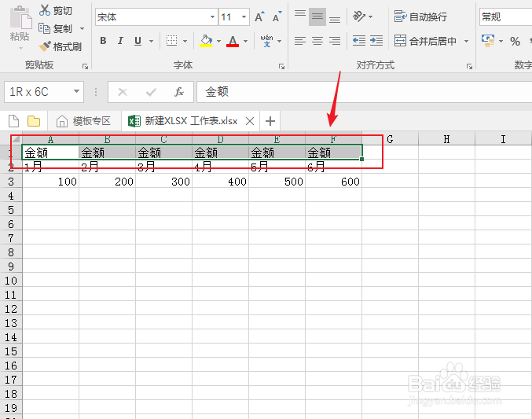Align text left
Viewport: 532px width, 419px height.
pyautogui.click(x=300, y=41)
